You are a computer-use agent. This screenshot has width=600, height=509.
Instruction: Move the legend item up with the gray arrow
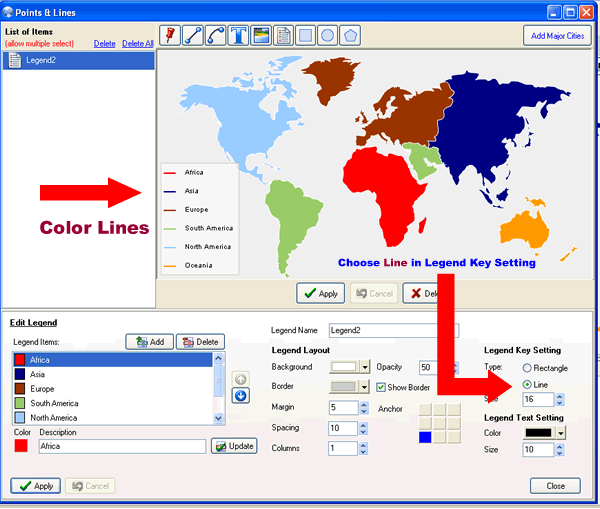point(241,379)
